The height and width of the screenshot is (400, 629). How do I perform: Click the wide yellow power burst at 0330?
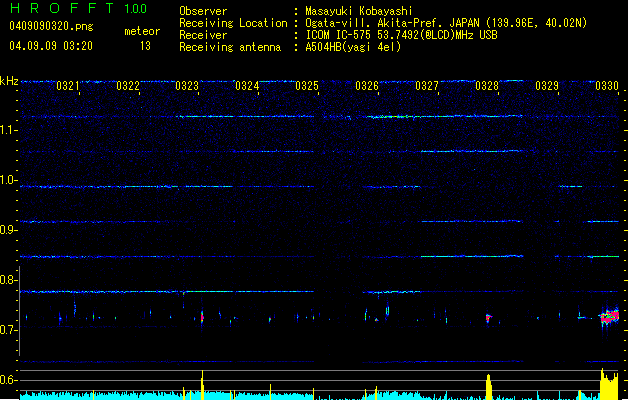point(609,384)
